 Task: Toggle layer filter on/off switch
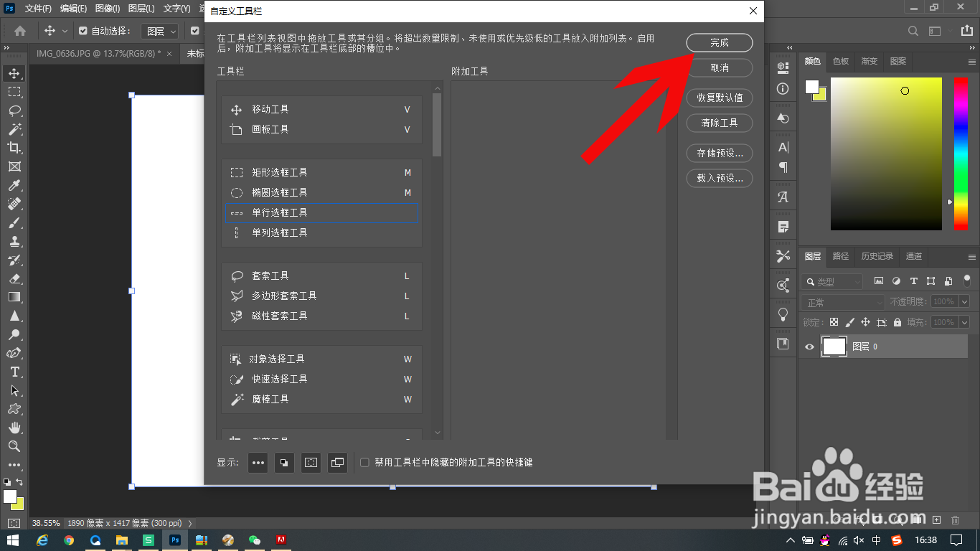pyautogui.click(x=967, y=281)
